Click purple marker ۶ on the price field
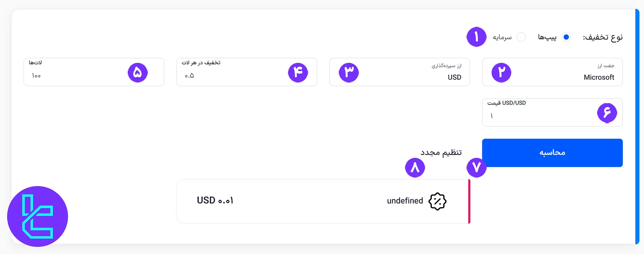Screen dimensions: 644x254 coord(607,113)
